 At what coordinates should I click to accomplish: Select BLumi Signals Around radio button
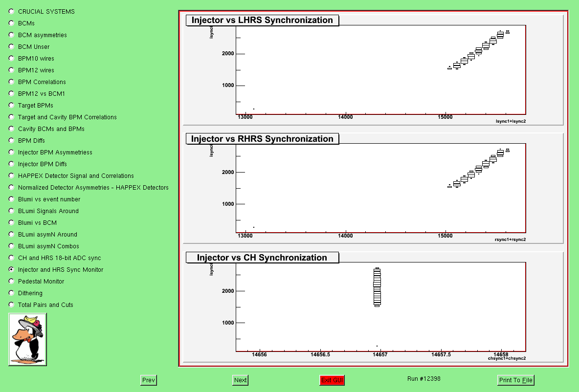point(11,211)
